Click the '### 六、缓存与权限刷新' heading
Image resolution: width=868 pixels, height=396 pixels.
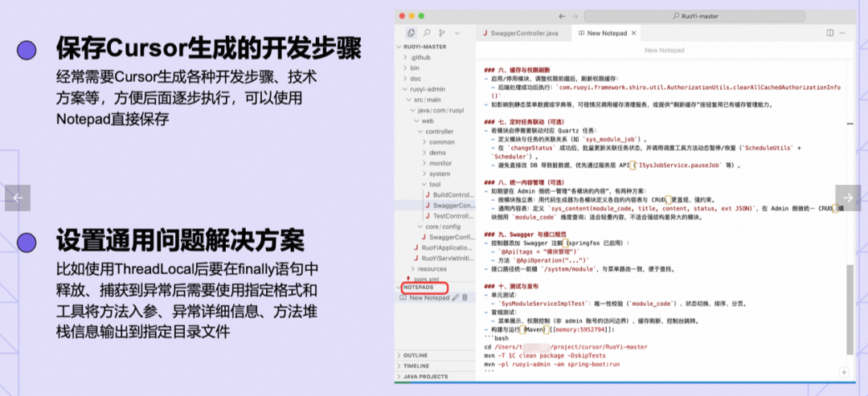[517, 70]
